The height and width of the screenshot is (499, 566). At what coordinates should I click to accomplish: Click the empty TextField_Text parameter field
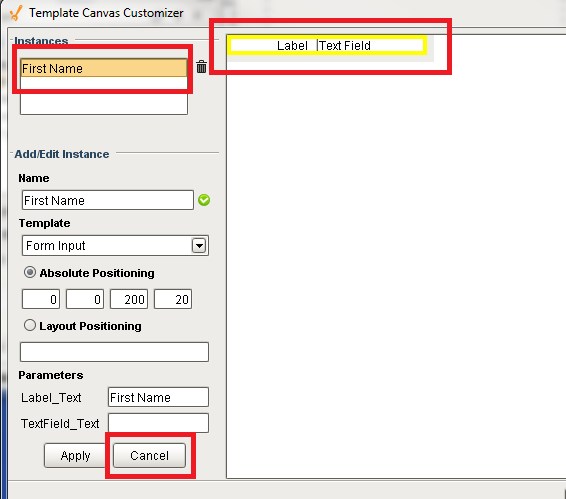(x=158, y=423)
